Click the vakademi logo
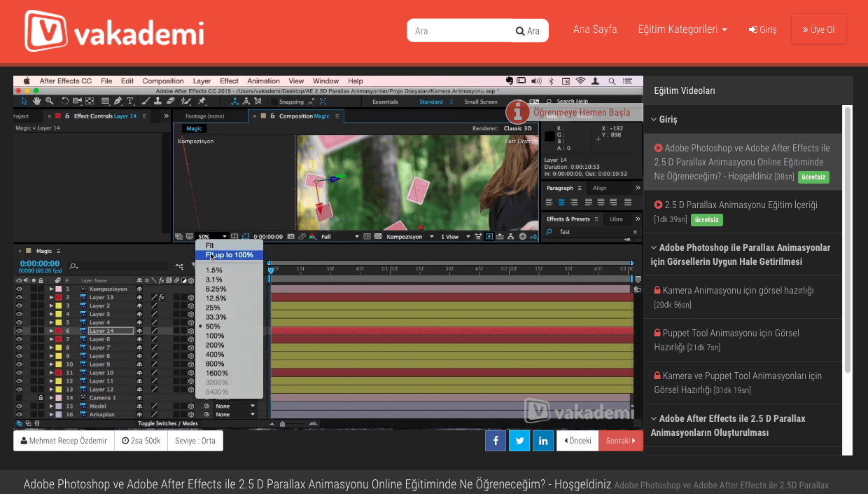 pyautogui.click(x=114, y=32)
